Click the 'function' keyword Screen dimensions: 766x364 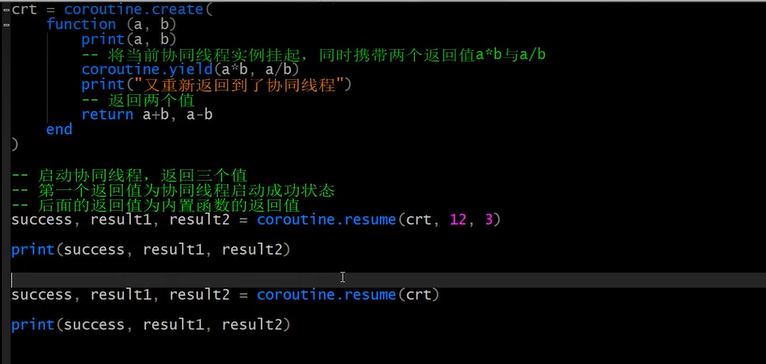82,24
